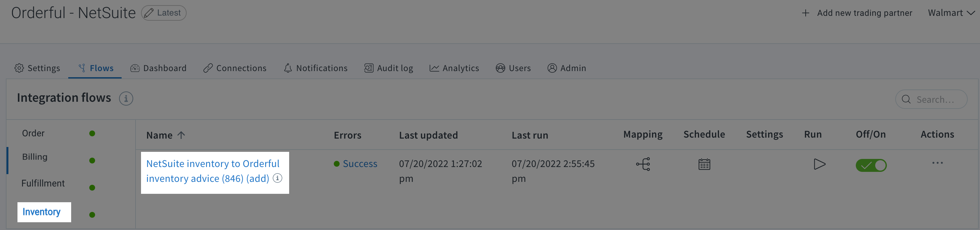
Task: Click the info icon beside Integration flows
Action: point(126,99)
